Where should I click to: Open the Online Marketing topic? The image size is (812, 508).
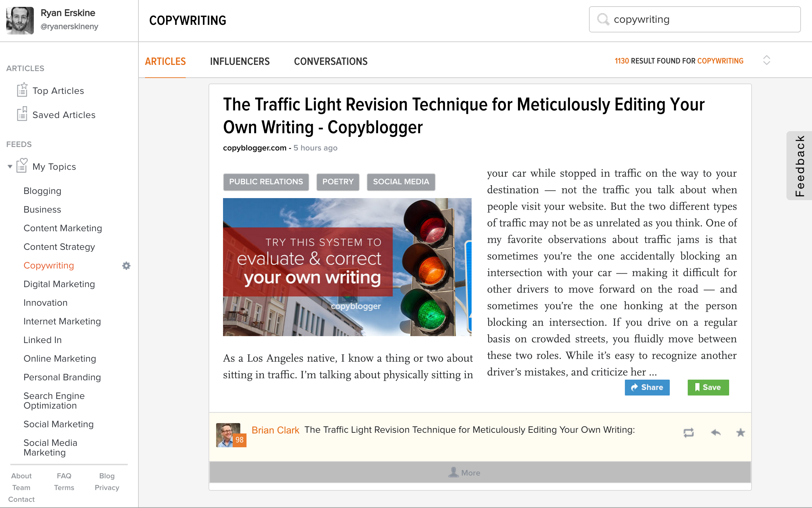point(60,359)
